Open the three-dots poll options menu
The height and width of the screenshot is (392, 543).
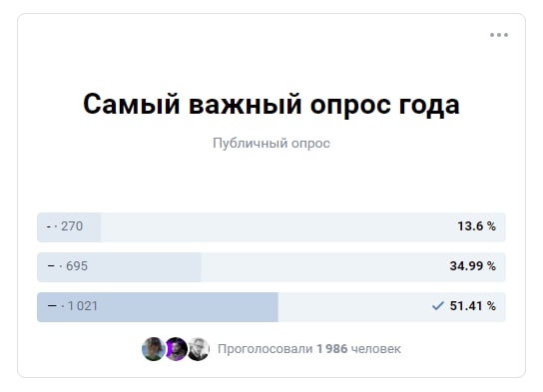click(x=499, y=35)
